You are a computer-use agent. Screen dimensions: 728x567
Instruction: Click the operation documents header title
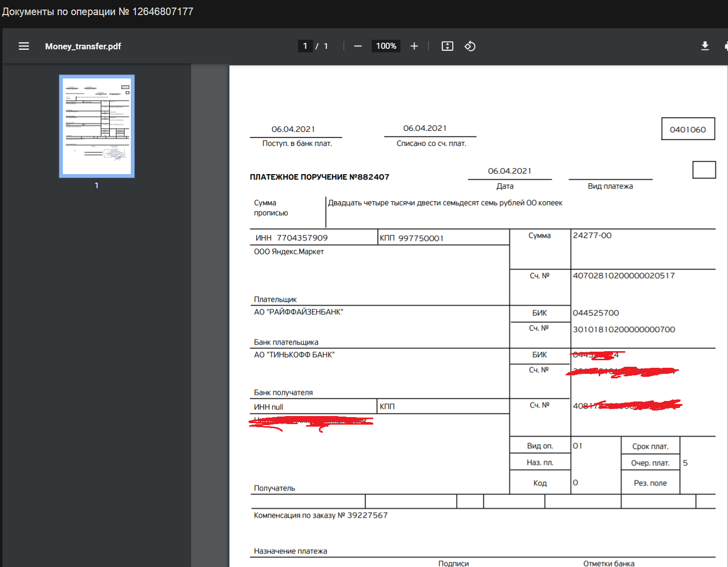[x=98, y=12]
